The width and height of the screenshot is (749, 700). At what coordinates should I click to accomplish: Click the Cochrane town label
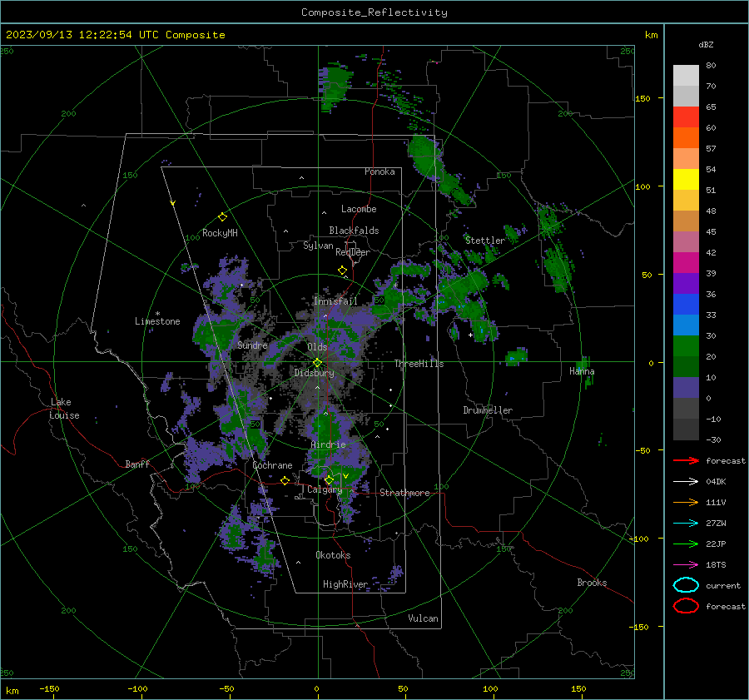272,465
